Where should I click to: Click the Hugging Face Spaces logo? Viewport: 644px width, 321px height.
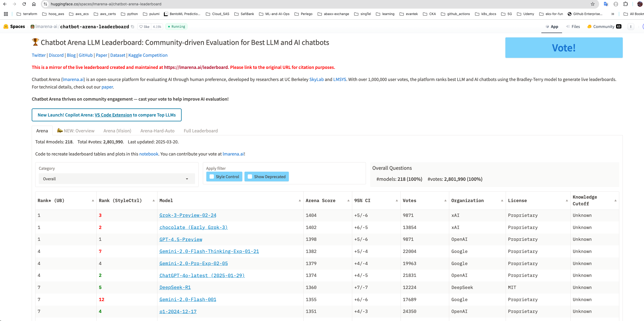tap(14, 26)
